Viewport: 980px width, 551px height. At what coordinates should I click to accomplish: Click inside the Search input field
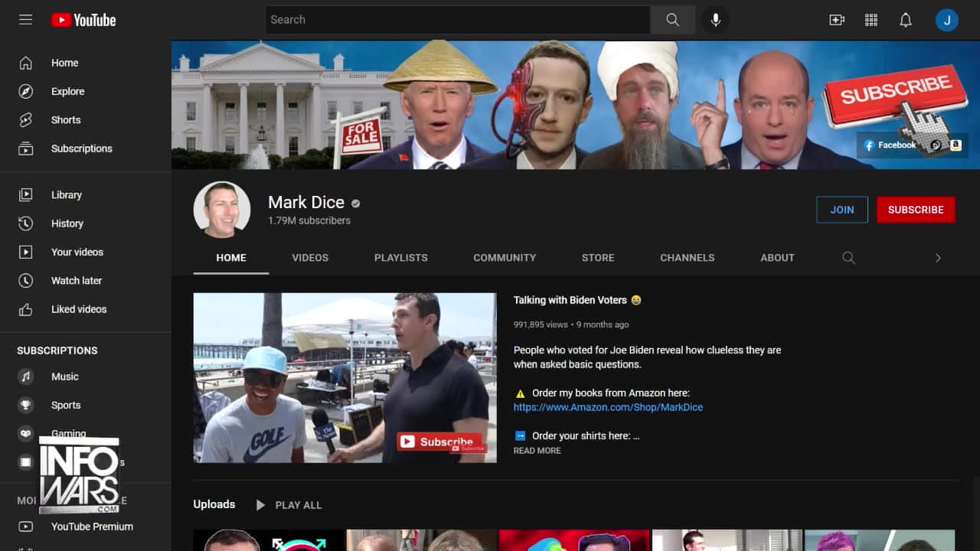(458, 20)
